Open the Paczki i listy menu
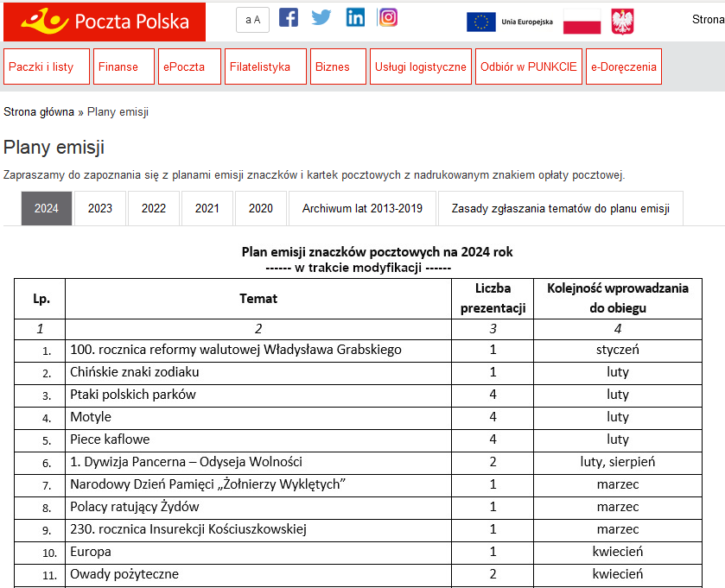The height and width of the screenshot is (588, 725). click(47, 66)
